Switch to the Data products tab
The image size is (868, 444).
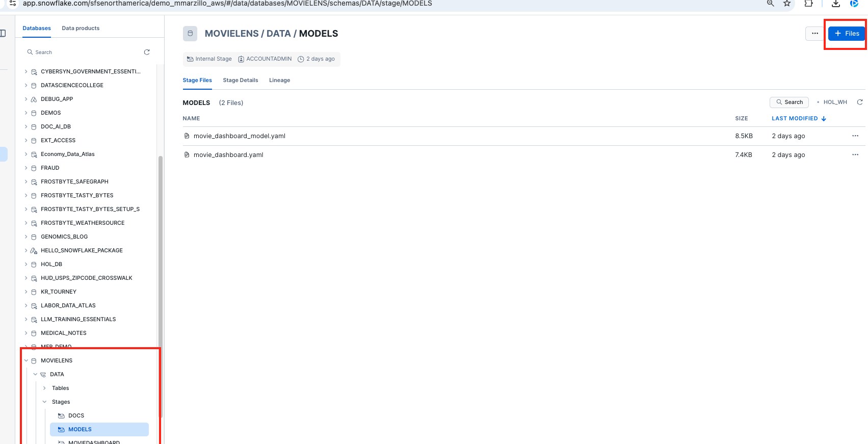(81, 29)
